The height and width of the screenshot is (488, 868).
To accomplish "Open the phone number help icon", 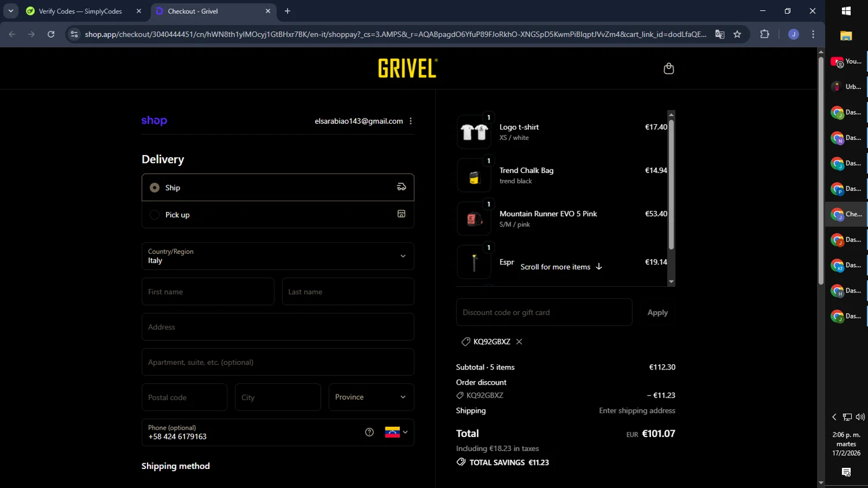I will (369, 432).
